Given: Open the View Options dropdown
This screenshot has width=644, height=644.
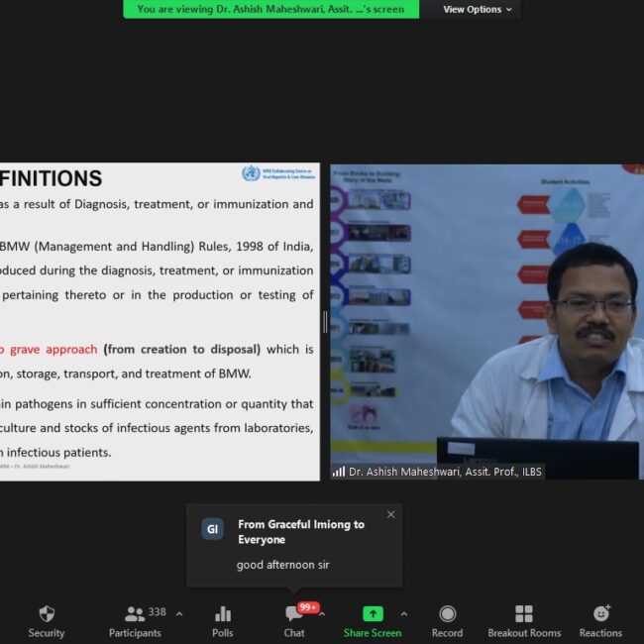Looking at the screenshot, I should click(x=478, y=9).
